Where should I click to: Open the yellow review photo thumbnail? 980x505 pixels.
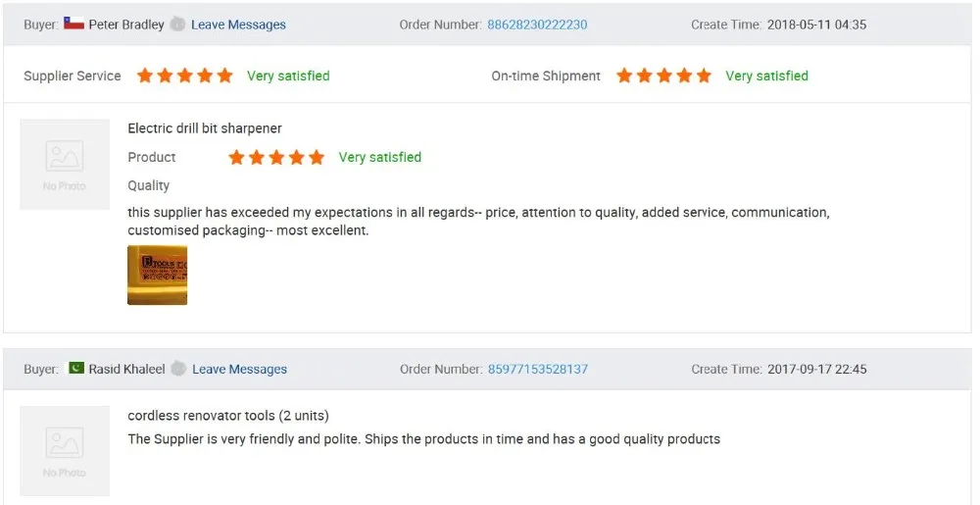click(x=157, y=275)
